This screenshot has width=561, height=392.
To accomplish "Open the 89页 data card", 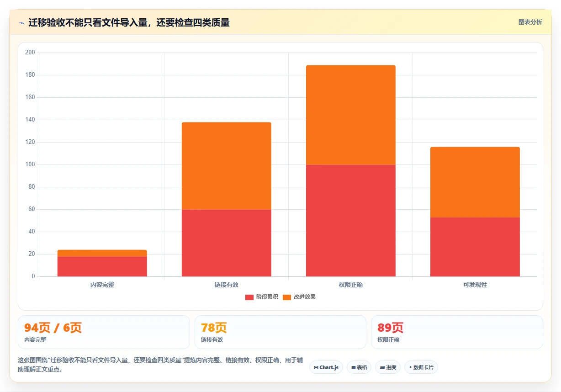I will 457,332.
